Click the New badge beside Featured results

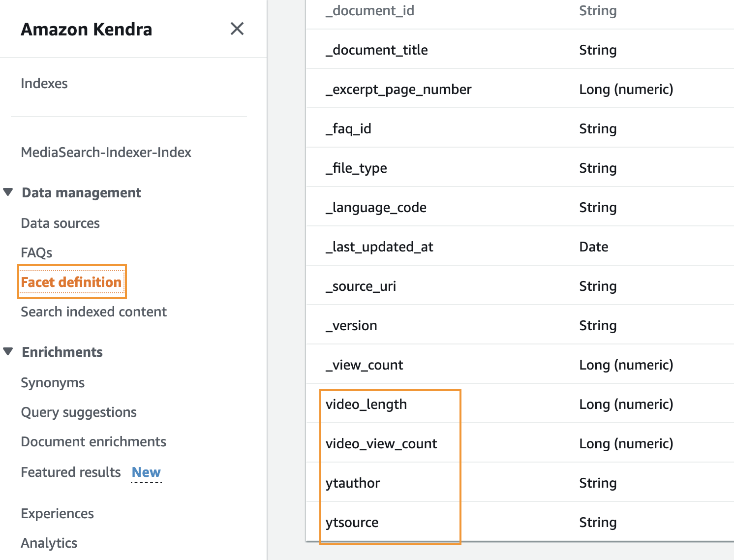point(146,472)
